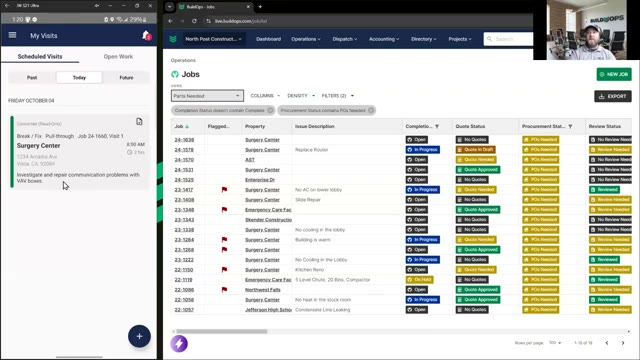Expand the DENSITY menu
This screenshot has width=640, height=360.
point(301,96)
